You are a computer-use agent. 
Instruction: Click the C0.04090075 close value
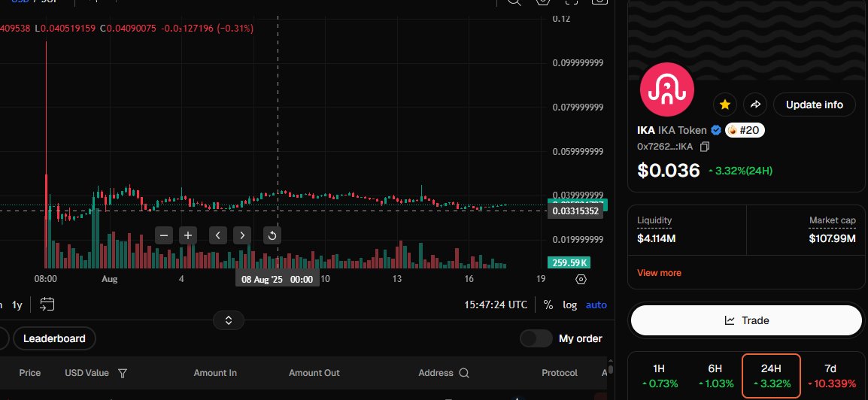click(129, 29)
